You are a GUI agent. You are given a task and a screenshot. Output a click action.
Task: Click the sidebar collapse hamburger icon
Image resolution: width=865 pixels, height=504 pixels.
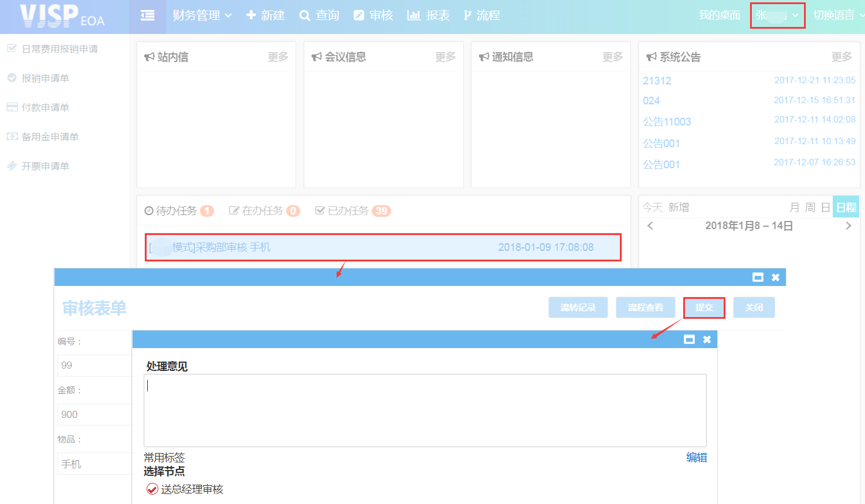[x=148, y=16]
